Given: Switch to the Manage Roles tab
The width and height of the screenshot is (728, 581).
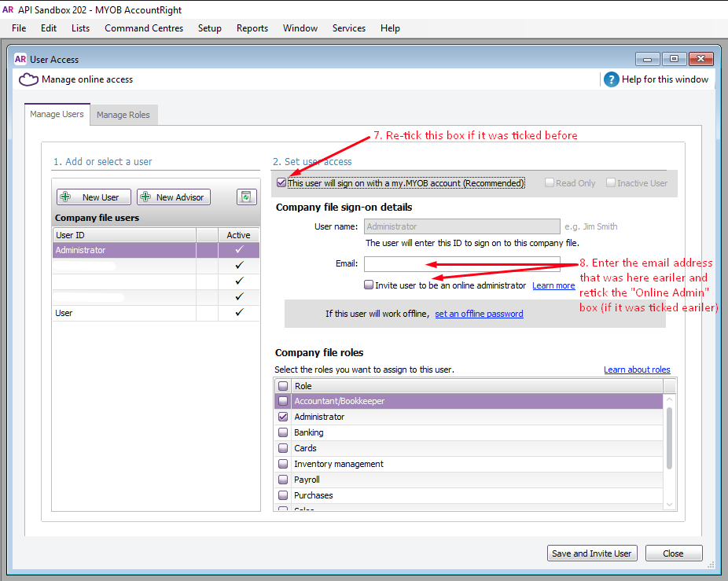Looking at the screenshot, I should click(123, 115).
